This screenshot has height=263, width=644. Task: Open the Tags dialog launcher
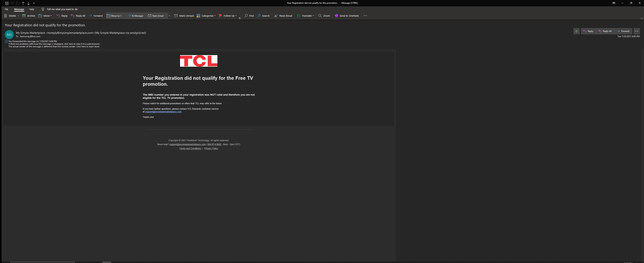(239, 18)
